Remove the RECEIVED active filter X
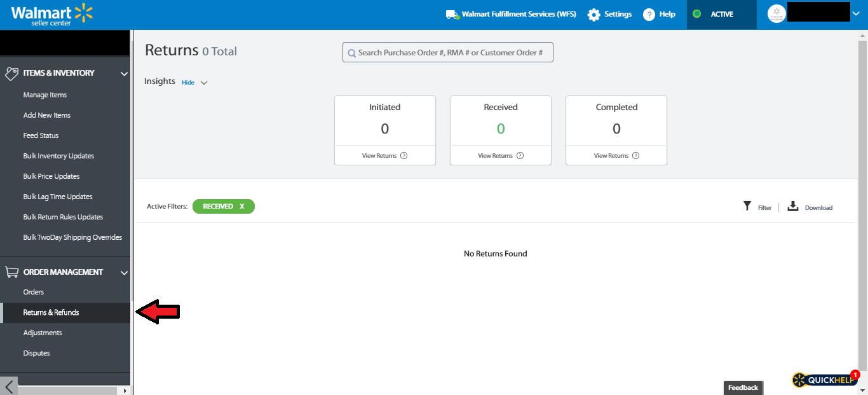 (241, 206)
